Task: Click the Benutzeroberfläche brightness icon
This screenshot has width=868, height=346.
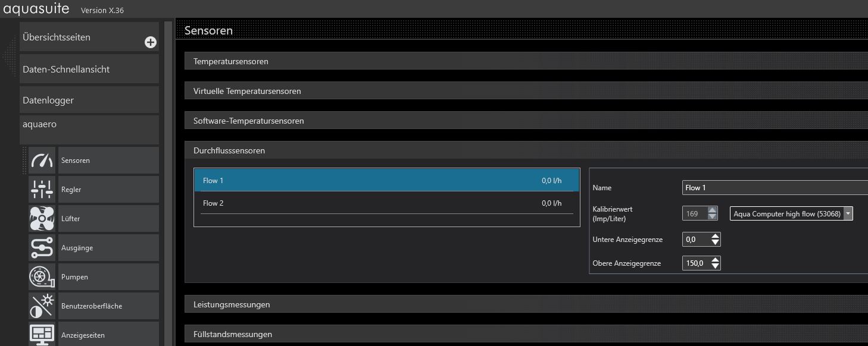Action: (x=42, y=306)
